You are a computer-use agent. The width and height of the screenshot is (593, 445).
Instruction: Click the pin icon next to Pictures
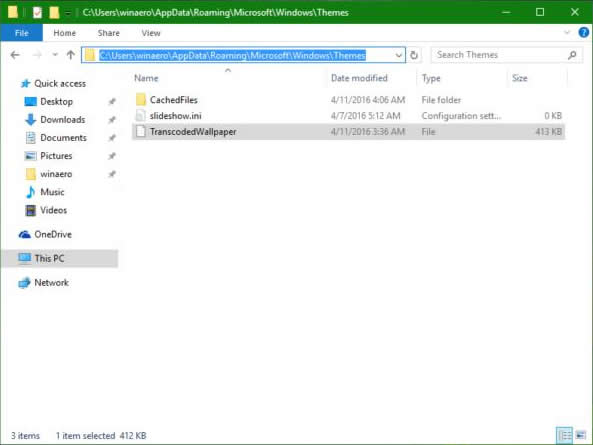[112, 156]
